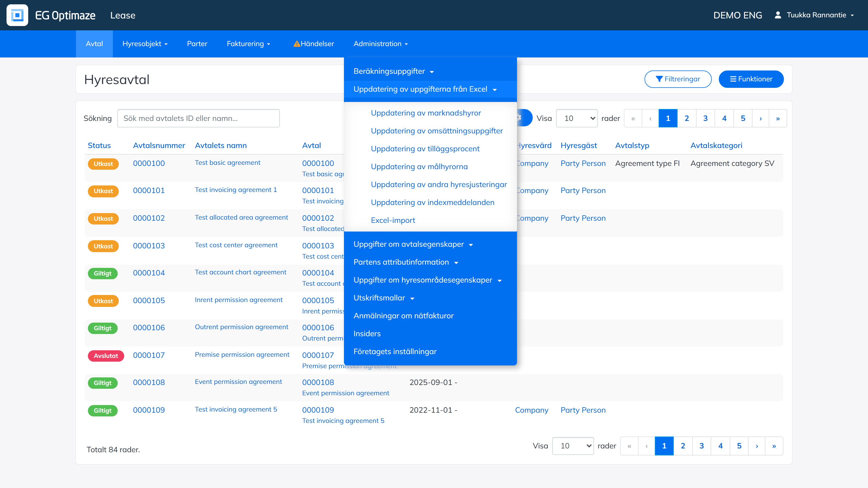868x488 pixels.
Task: Open Anmälningar om nätfakturor
Action: [x=404, y=316]
